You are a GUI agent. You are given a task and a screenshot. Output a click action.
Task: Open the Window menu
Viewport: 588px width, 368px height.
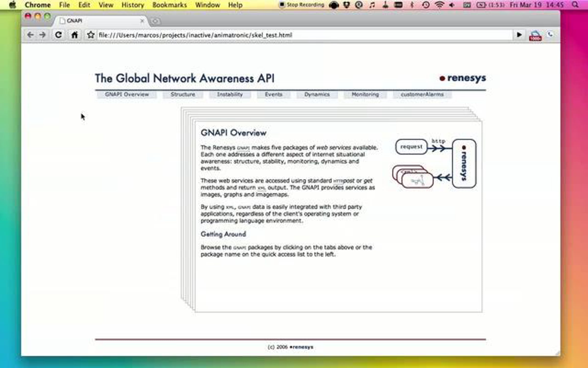[208, 5]
